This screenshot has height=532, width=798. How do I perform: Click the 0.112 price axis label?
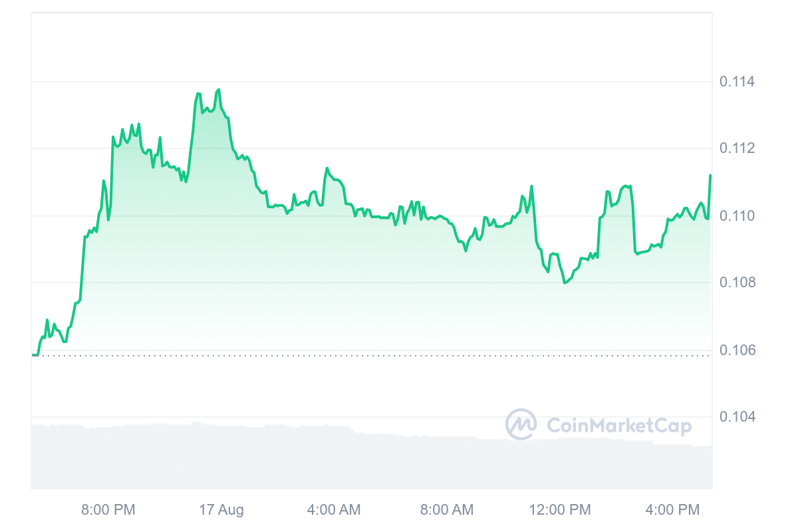click(737, 148)
